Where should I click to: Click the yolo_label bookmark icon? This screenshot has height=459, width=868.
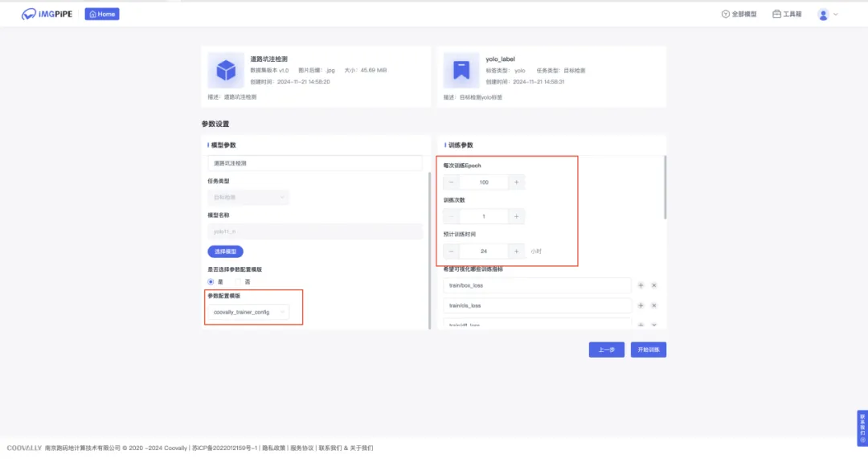click(461, 70)
